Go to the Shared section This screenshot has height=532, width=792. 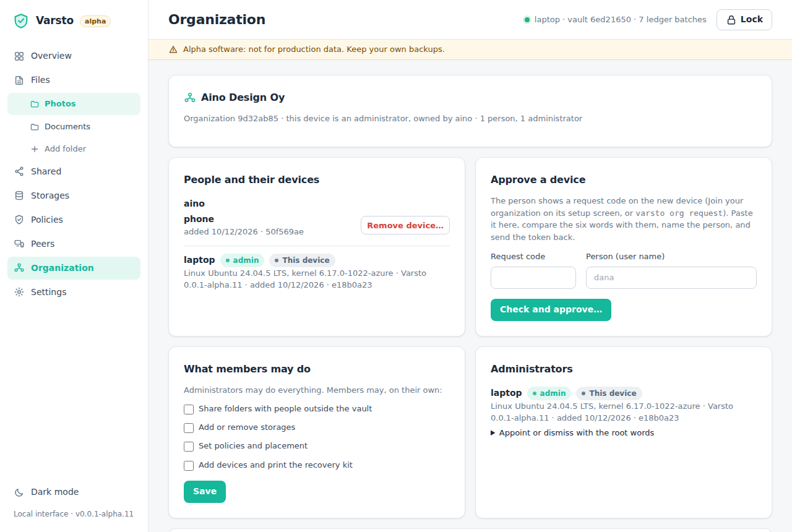click(74, 171)
